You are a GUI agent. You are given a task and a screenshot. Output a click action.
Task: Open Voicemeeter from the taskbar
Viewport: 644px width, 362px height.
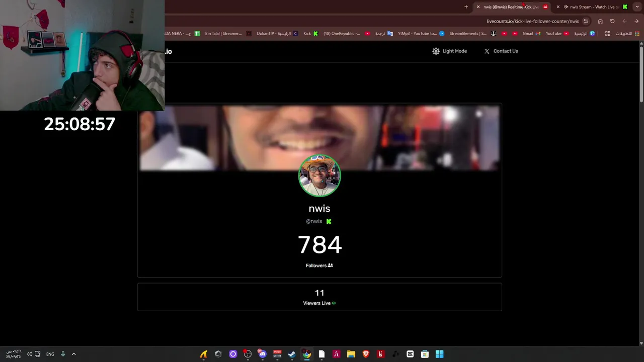pos(277,354)
